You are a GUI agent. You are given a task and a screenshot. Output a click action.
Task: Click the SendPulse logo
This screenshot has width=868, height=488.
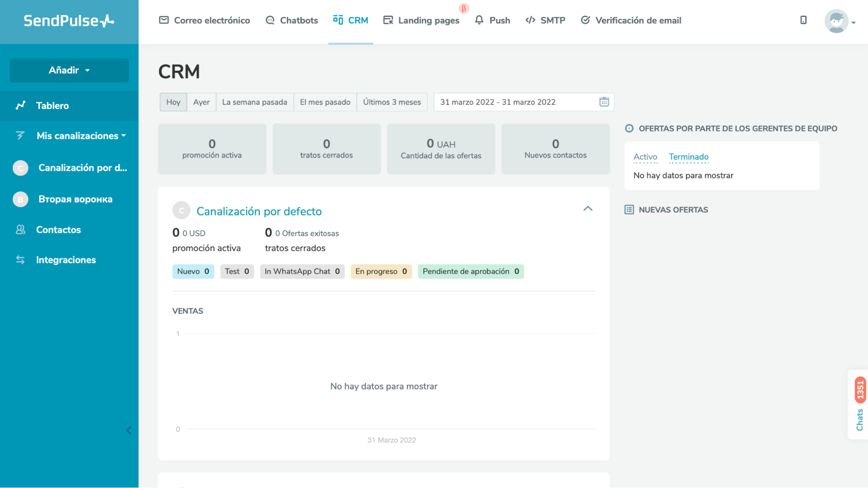point(69,21)
